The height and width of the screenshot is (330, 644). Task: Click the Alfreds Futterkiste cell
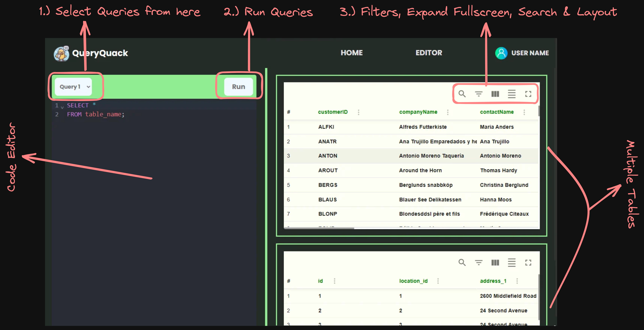[423, 127]
